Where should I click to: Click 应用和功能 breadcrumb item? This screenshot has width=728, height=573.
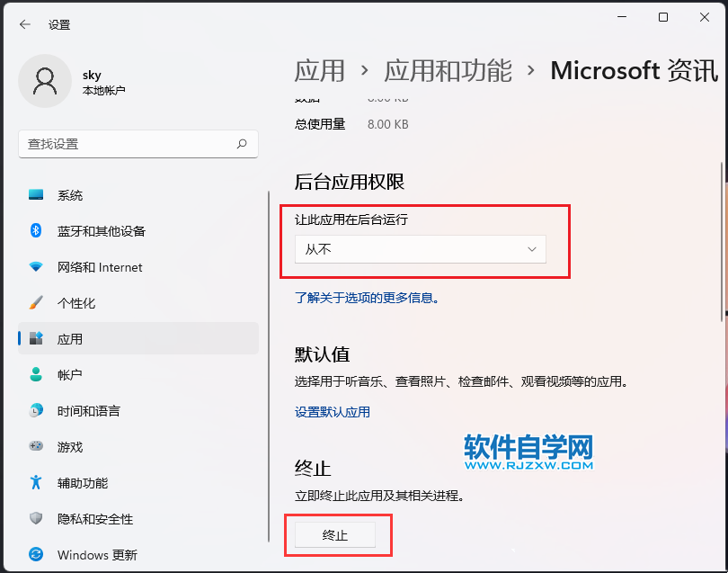coord(448,71)
